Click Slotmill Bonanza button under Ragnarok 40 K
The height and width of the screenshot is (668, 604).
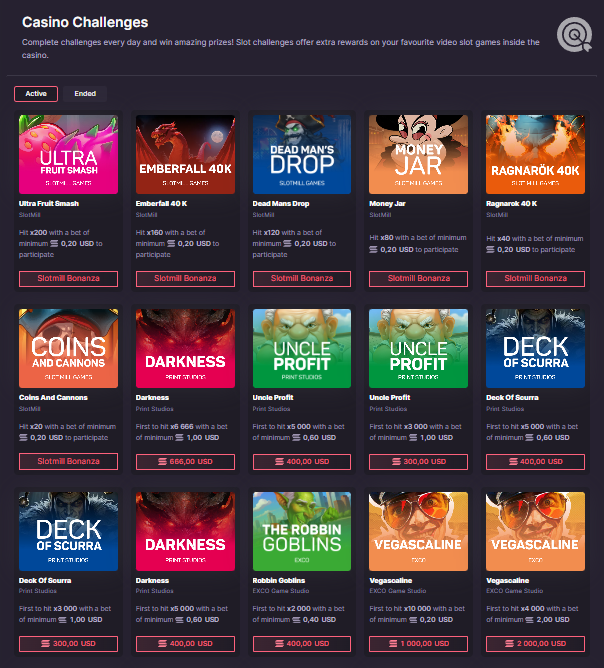pos(535,279)
